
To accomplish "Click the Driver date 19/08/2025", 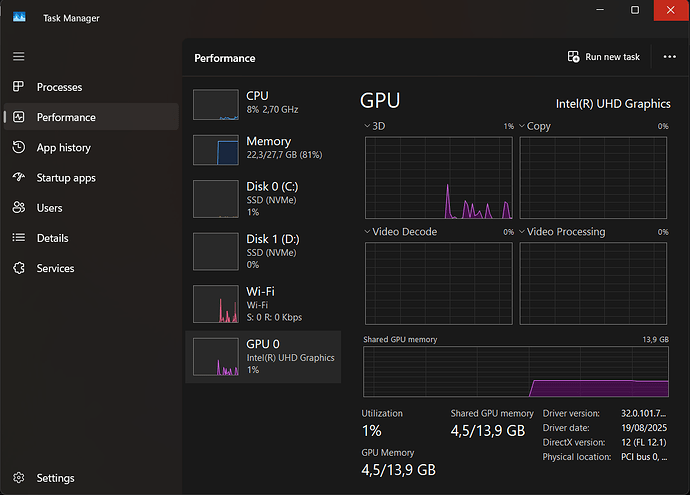I will click(644, 428).
